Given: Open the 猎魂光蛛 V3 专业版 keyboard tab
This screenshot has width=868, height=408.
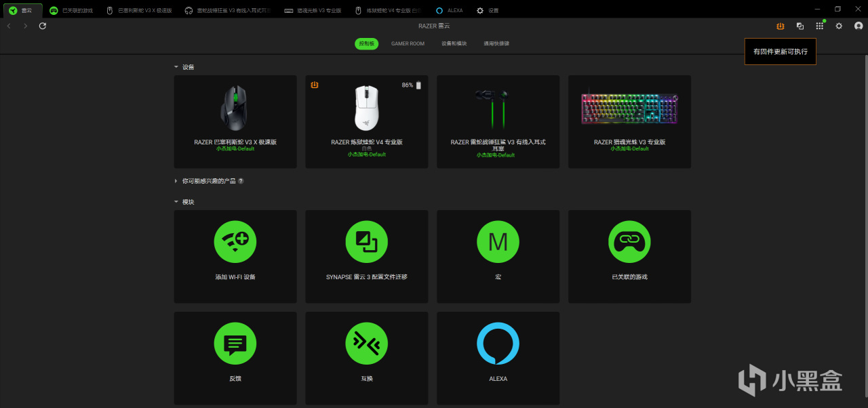Looking at the screenshot, I should (x=313, y=10).
